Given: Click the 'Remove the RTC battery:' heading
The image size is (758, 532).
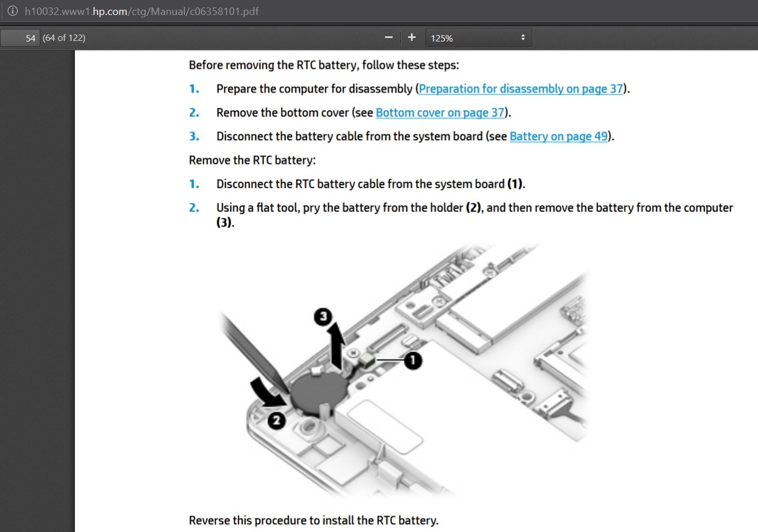Looking at the screenshot, I should point(252,160).
